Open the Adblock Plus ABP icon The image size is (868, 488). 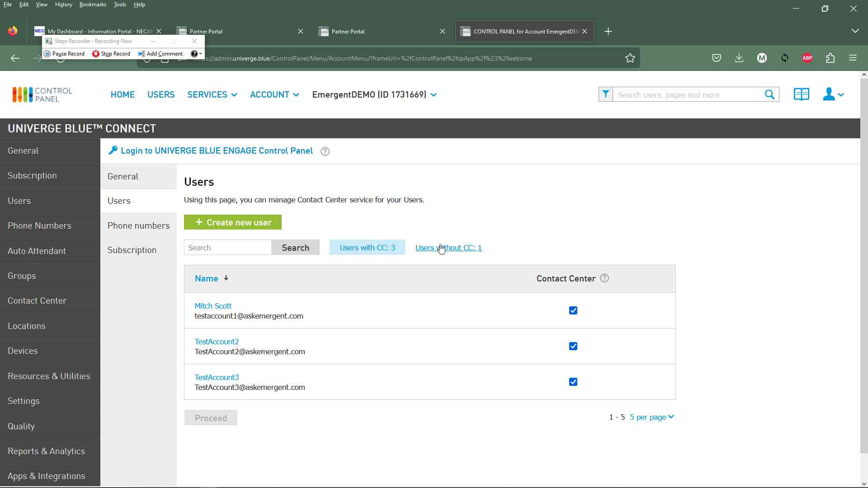click(807, 58)
